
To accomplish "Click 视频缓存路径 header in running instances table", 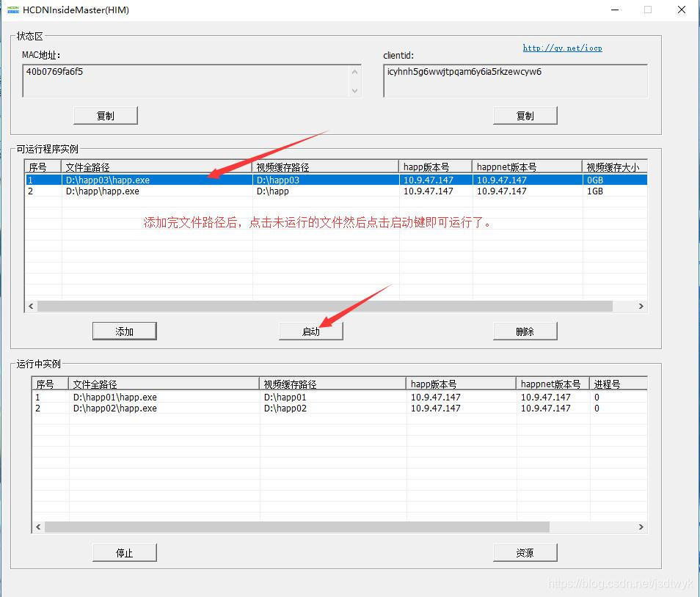I will coord(332,384).
